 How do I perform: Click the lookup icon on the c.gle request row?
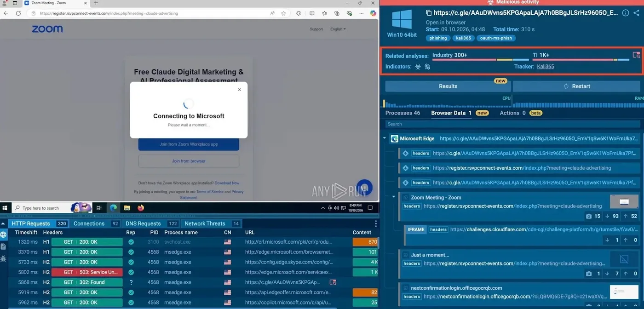pyautogui.click(x=333, y=282)
